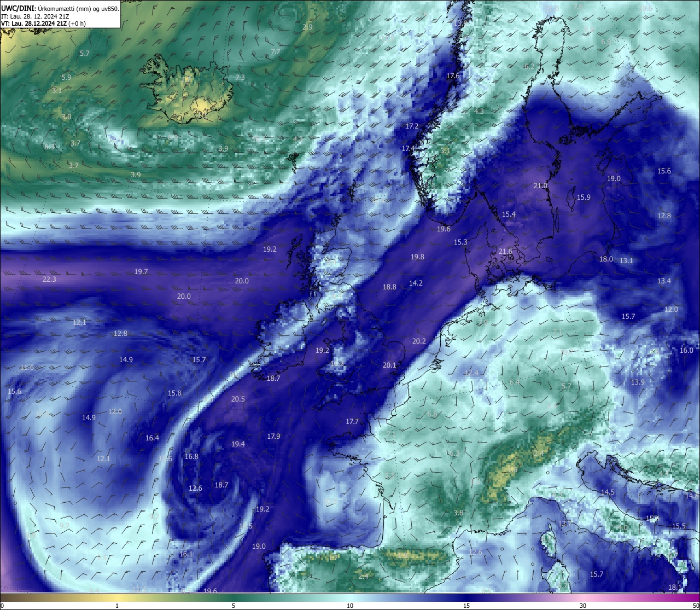
Task: Click the 'VT: Lau. 28.12.2024 21Z (+0 h)' line
Action: 44,24
